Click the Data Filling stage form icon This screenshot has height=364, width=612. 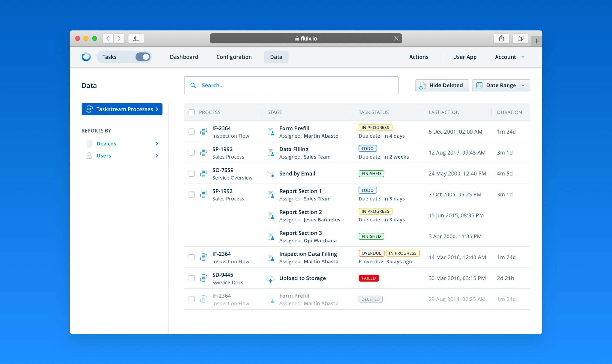(x=271, y=153)
